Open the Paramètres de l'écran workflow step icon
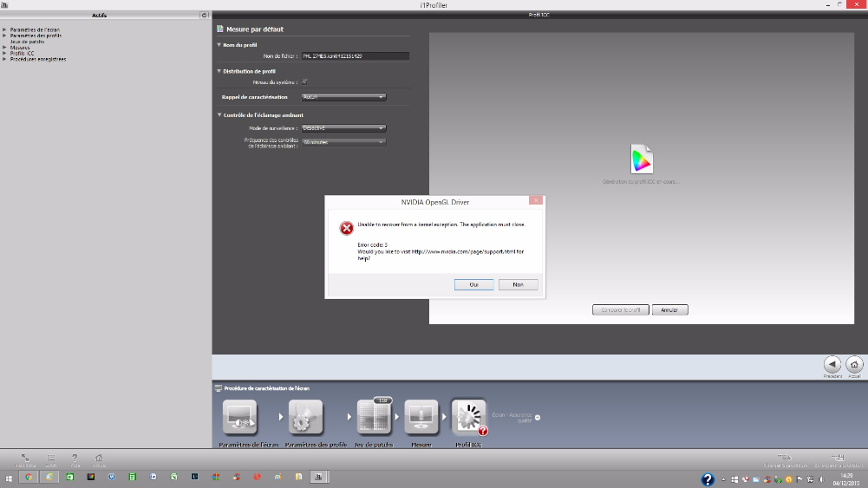 239,417
